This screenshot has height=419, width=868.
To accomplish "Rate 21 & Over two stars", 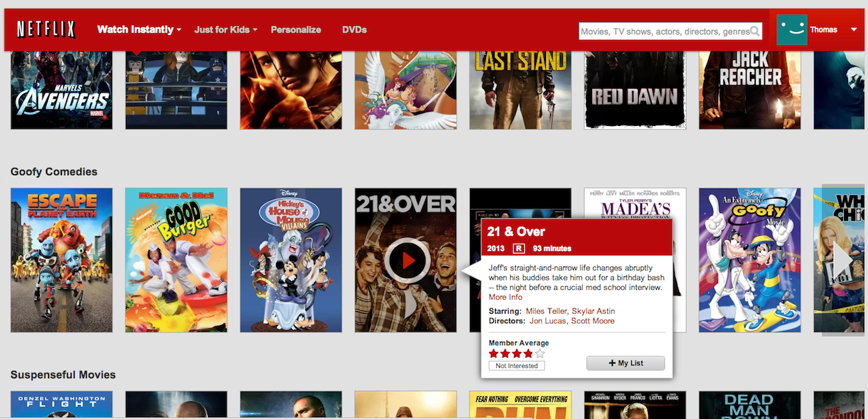I will click(505, 354).
